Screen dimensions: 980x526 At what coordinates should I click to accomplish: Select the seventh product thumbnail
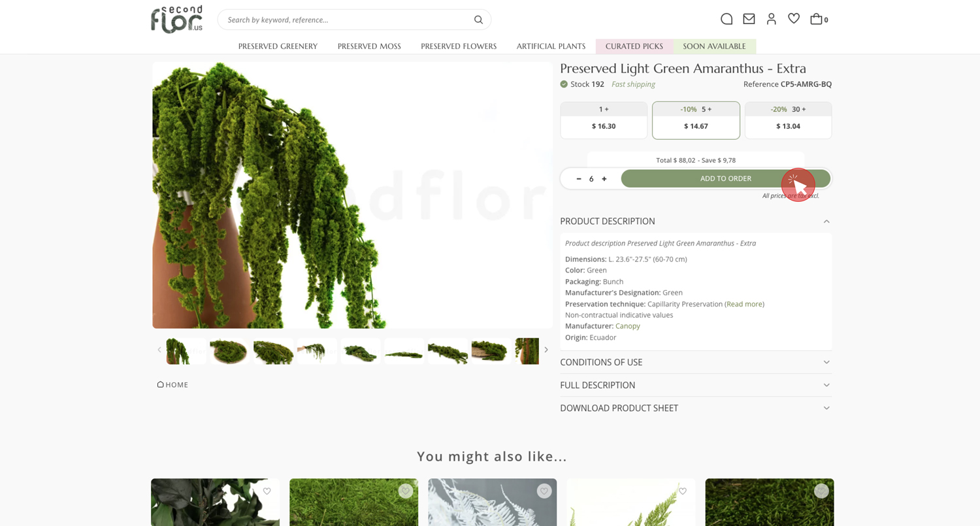click(x=448, y=351)
